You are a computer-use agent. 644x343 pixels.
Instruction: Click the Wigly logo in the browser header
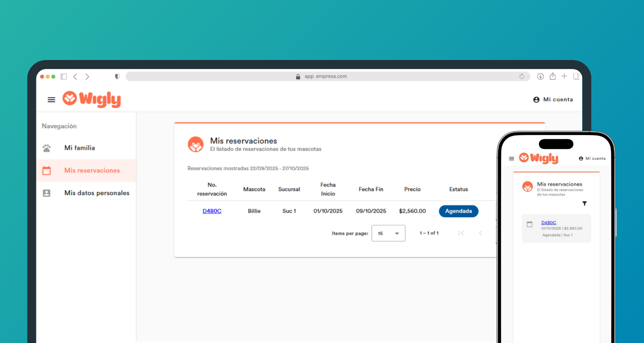91,99
